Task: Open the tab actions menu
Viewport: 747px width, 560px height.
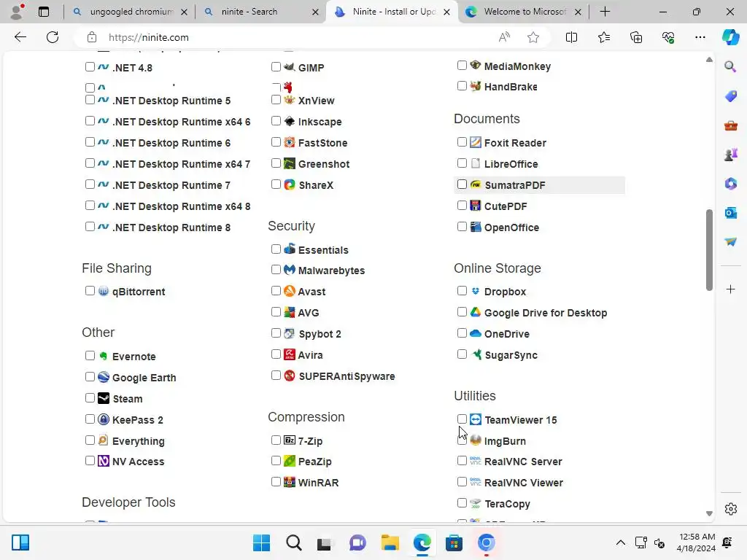Action: (x=43, y=12)
